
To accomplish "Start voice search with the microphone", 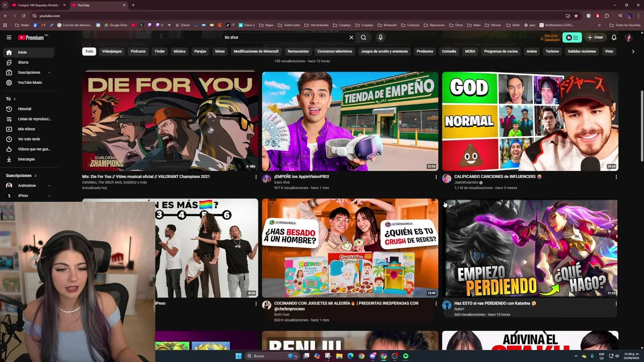I will 380,37.
